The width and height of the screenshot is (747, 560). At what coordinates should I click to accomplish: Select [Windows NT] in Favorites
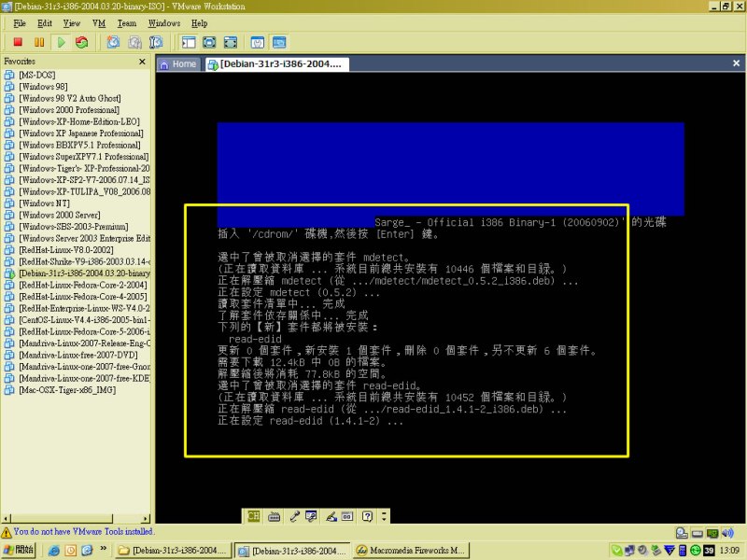(x=44, y=203)
